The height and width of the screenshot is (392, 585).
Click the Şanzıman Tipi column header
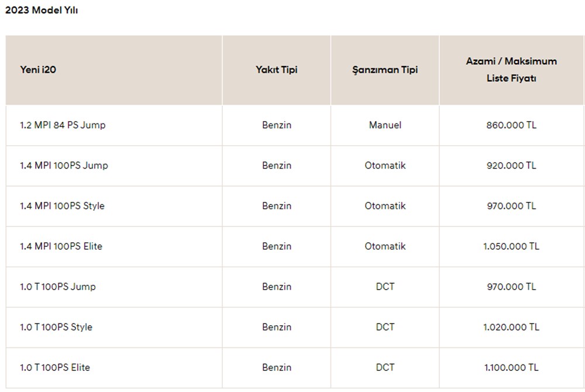[385, 70]
